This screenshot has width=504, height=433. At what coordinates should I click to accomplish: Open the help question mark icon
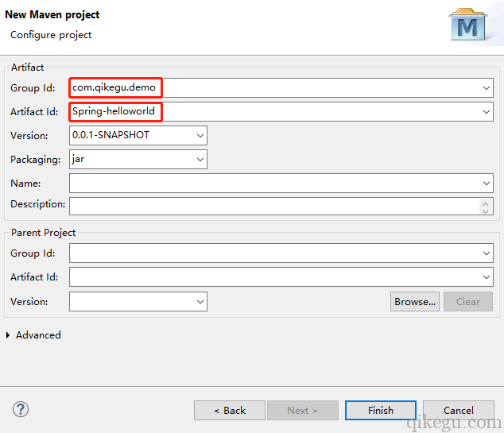pyautogui.click(x=21, y=409)
